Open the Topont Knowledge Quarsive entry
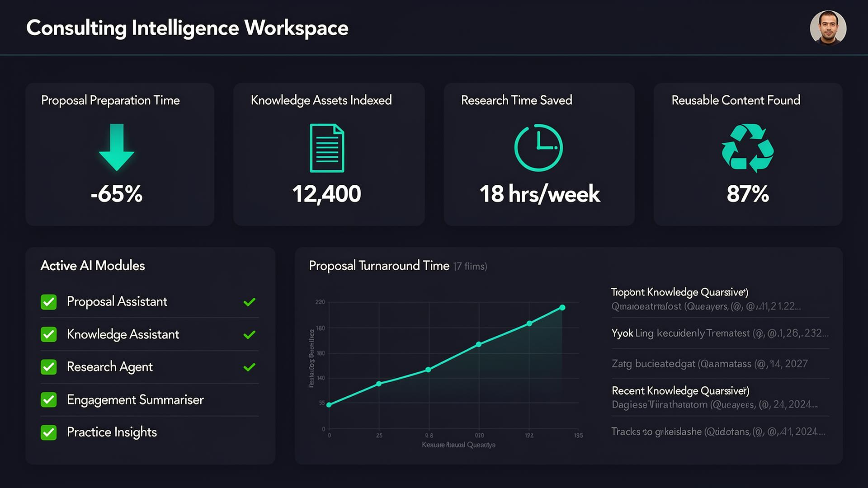This screenshot has width=868, height=488. (x=721, y=299)
